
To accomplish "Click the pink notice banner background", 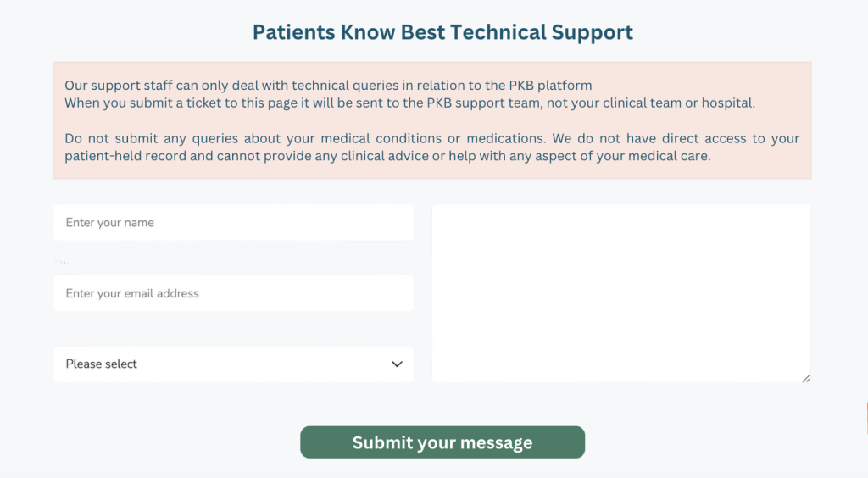I will [431, 168].
